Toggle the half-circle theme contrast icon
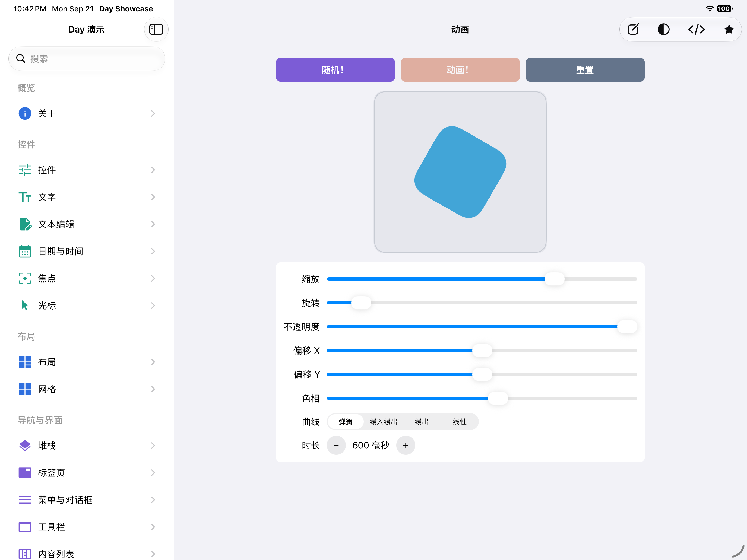Image resolution: width=747 pixels, height=560 pixels. tap(664, 29)
